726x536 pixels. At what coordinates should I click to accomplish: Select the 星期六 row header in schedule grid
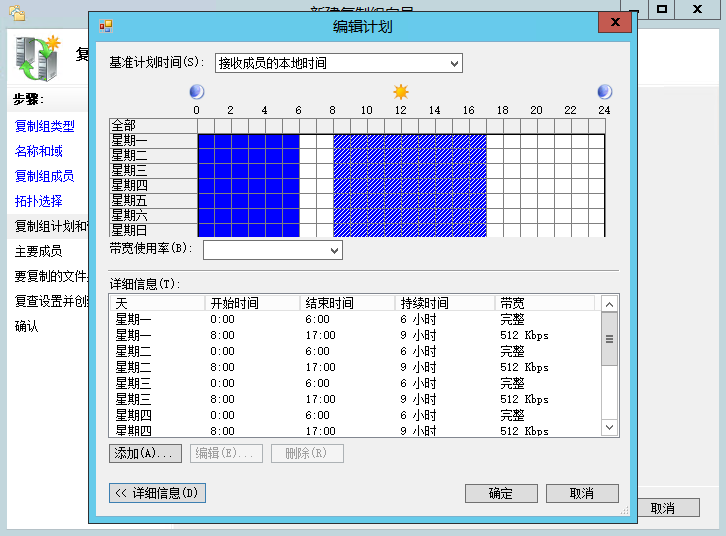pyautogui.click(x=153, y=215)
